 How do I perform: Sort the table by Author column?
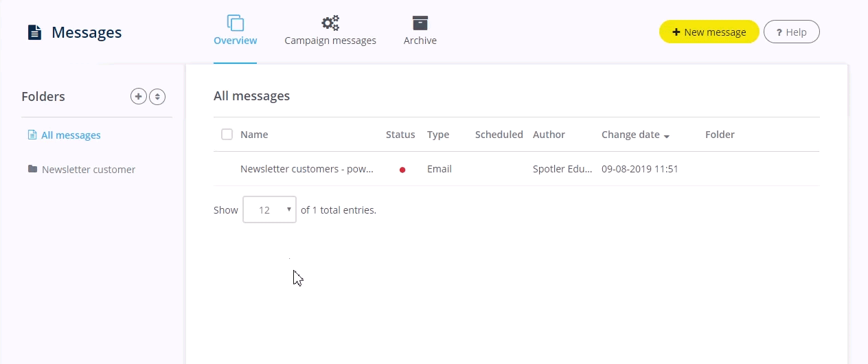pyautogui.click(x=549, y=135)
